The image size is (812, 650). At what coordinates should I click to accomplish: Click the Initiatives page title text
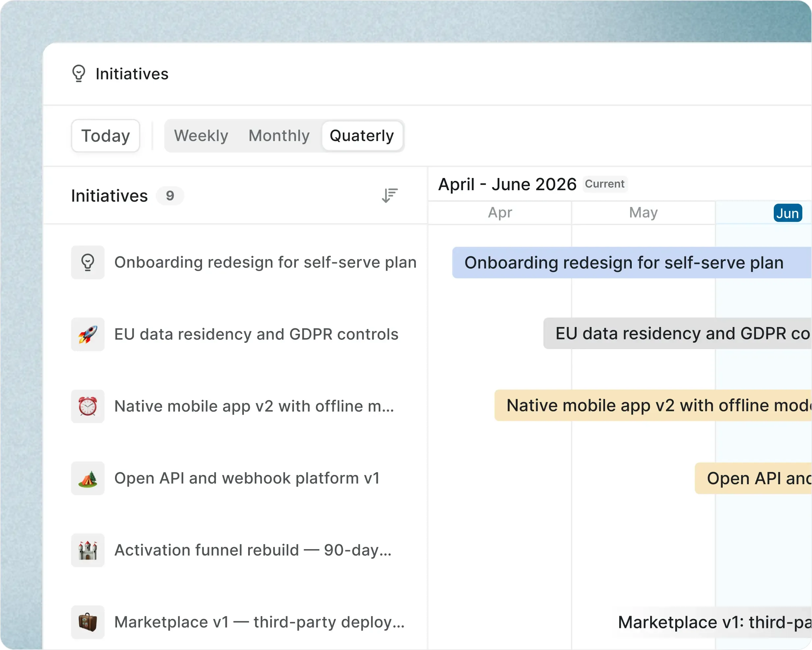(x=132, y=74)
